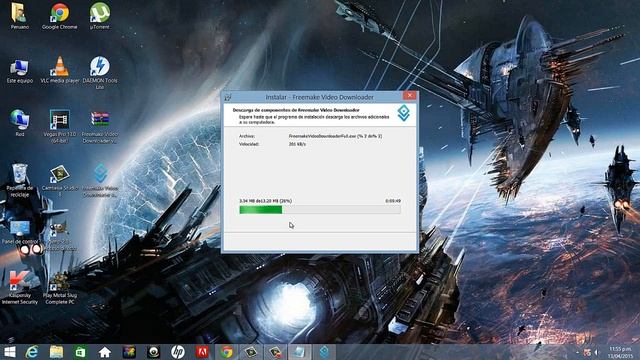Screen dimensions: 640x360
Task: Switch to Google Chrome in the taskbar
Action: (226, 352)
